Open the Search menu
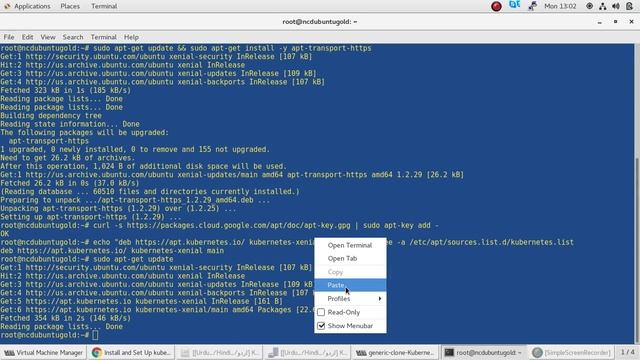Viewport: 640px width, 360px height. point(73,37)
